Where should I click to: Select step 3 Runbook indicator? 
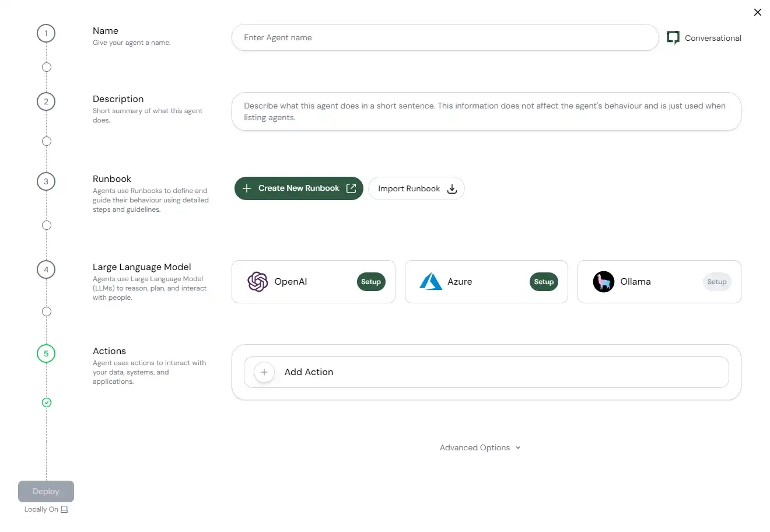46,181
